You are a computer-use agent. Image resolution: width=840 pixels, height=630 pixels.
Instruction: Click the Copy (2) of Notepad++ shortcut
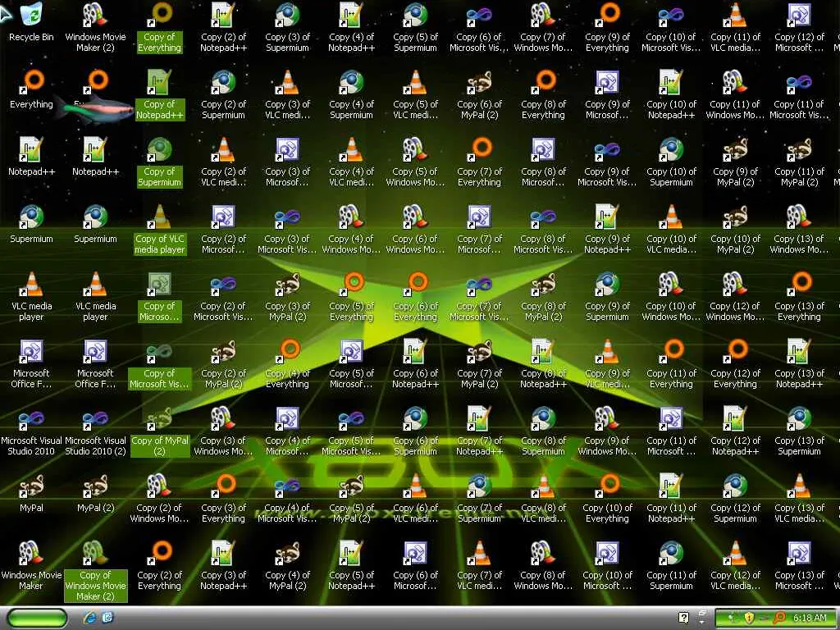(x=223, y=27)
